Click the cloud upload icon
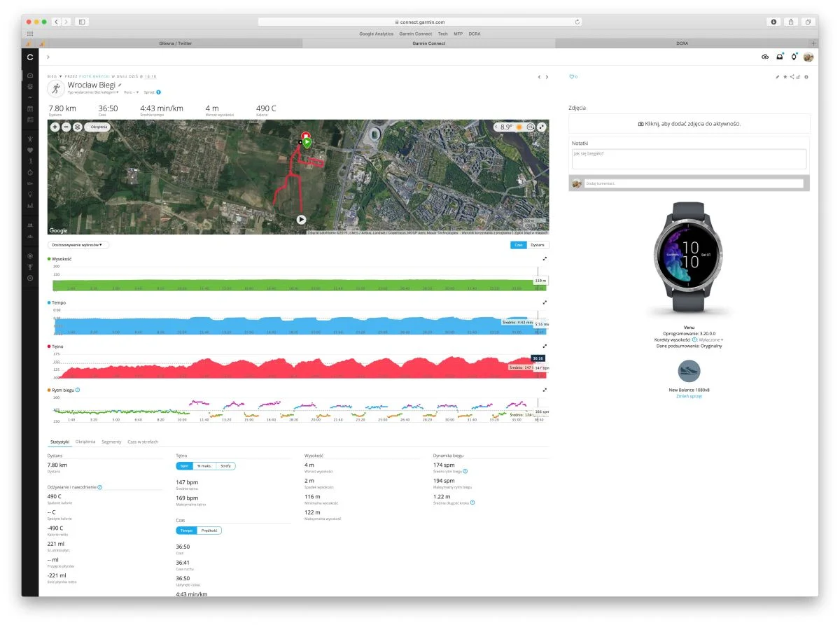 tap(764, 57)
